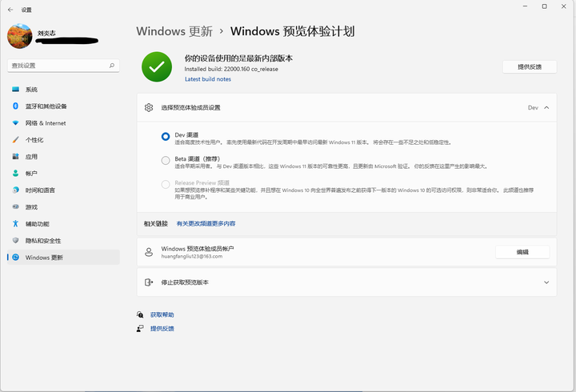Select the Release Preview 频道 radio button
Screen dimensions: 576x392
pyautogui.click(x=166, y=185)
